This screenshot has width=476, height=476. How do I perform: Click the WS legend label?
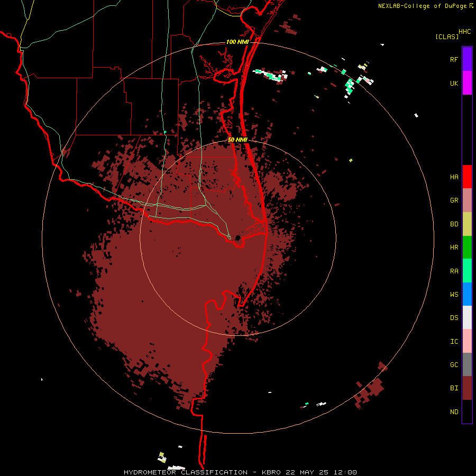coord(454,295)
